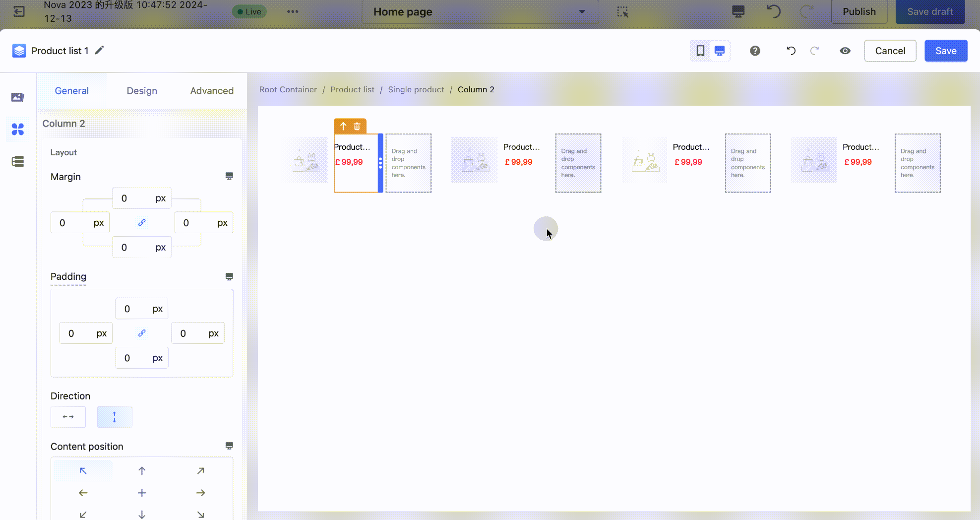Image resolution: width=980 pixels, height=520 pixels.
Task: Open Margin responsive device selector
Action: pos(229,176)
